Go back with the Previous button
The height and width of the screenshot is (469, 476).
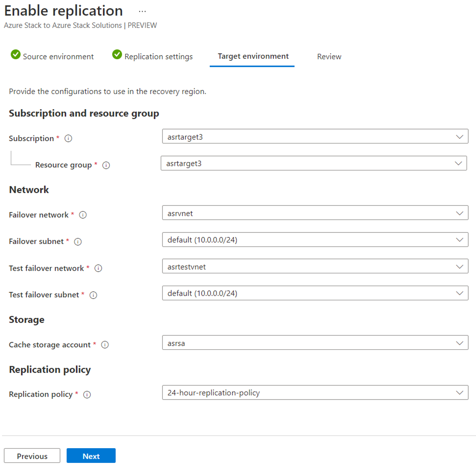click(x=32, y=456)
